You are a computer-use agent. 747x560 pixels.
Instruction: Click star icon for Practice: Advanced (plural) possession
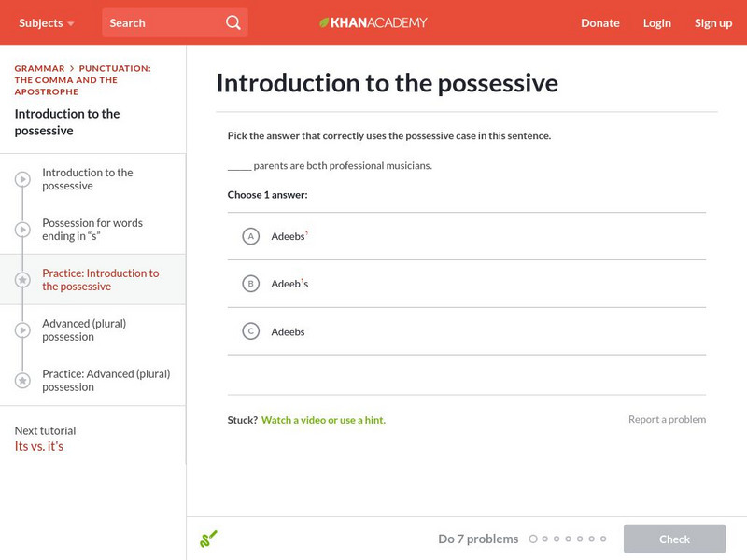click(x=22, y=381)
